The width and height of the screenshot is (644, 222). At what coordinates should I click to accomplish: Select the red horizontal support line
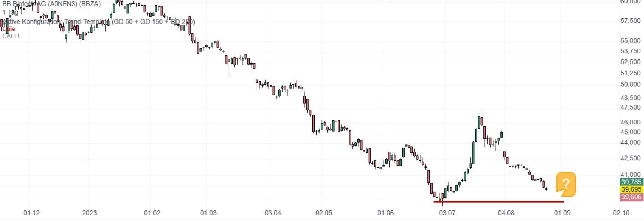(498, 202)
